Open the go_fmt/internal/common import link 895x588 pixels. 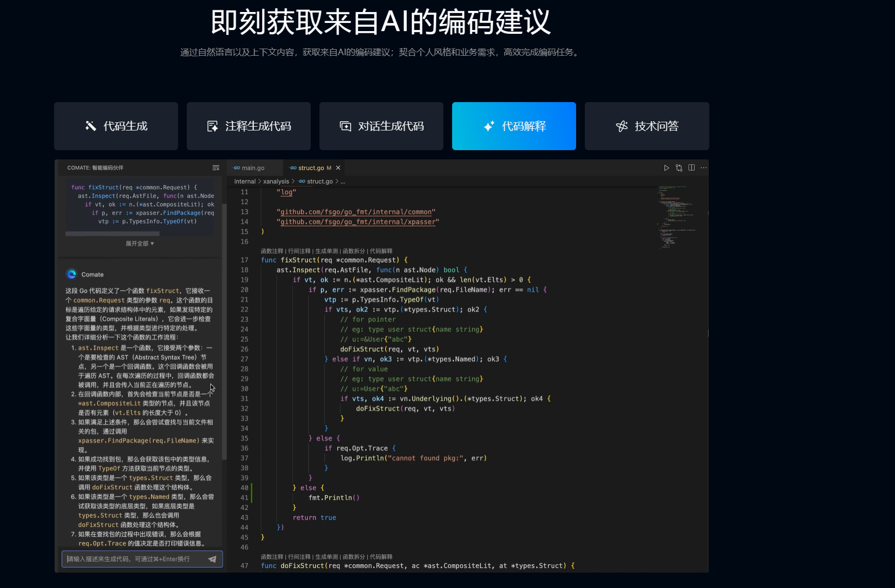pyautogui.click(x=356, y=212)
